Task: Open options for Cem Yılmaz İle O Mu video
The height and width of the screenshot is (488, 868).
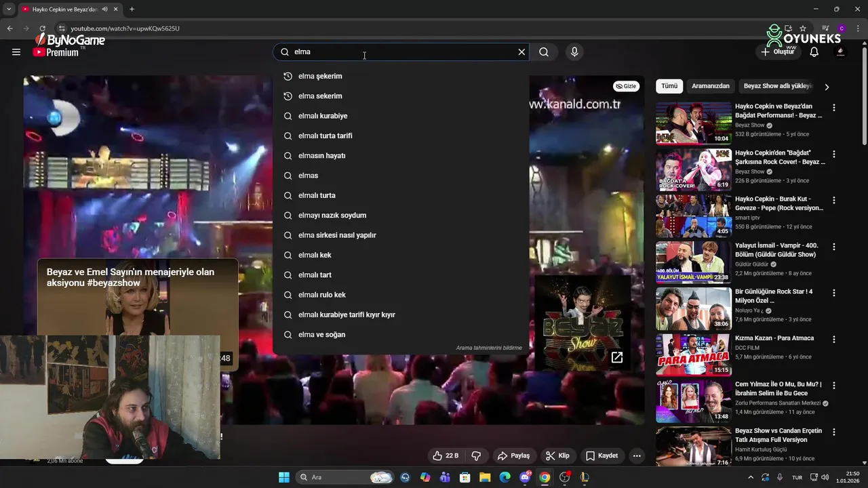Action: tap(834, 385)
